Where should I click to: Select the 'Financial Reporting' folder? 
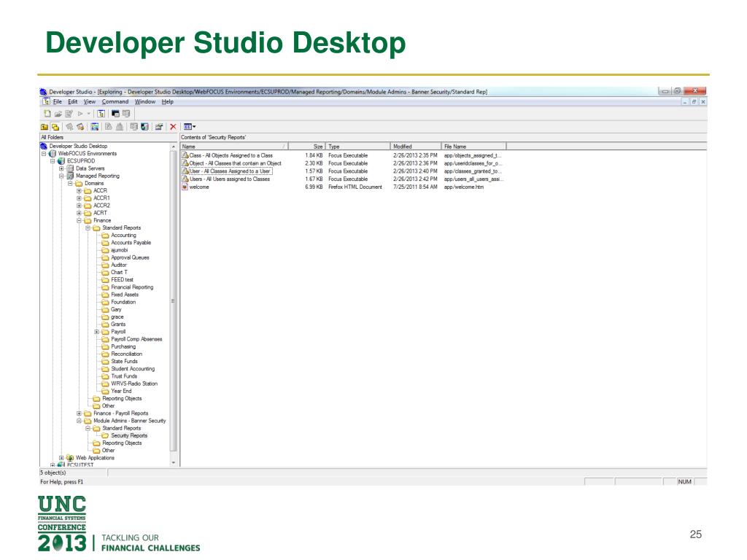tap(133, 287)
